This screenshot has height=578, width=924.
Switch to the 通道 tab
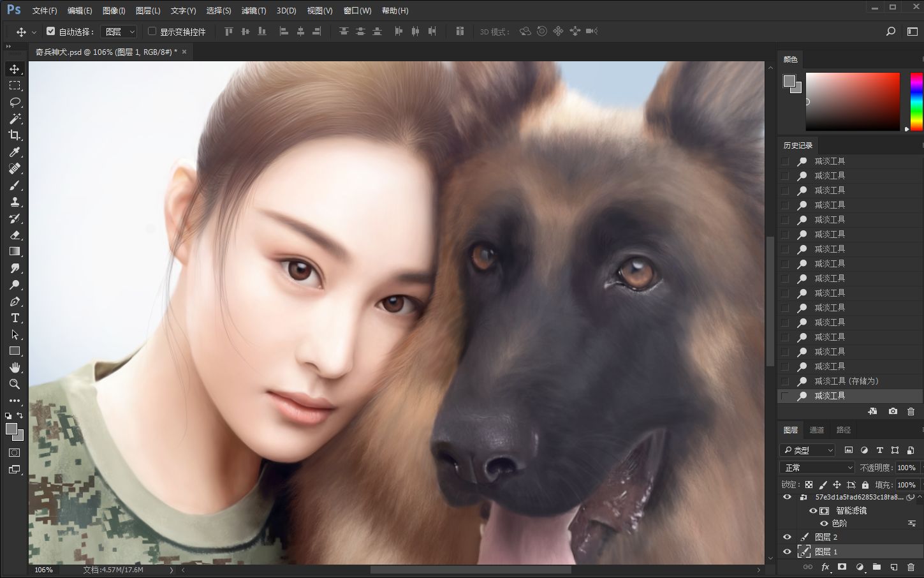click(817, 430)
